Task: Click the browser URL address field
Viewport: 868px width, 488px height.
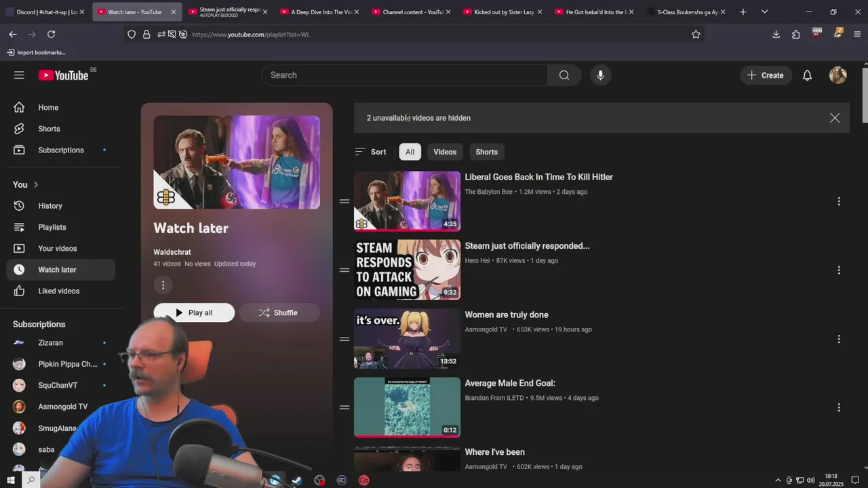Action: [434, 34]
